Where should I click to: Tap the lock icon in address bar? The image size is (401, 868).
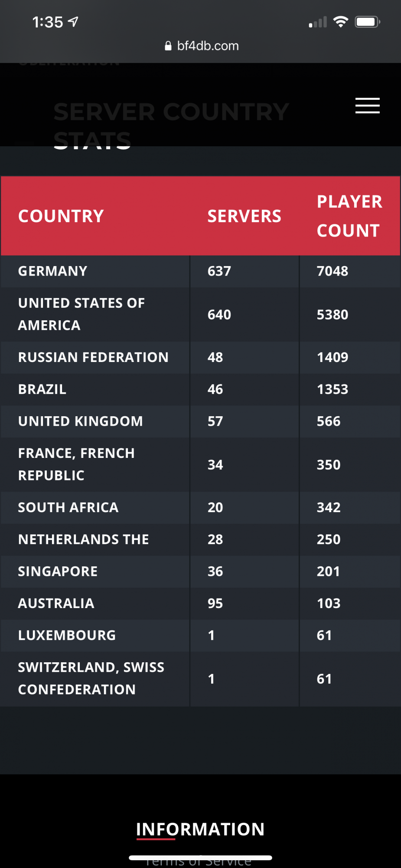point(168,46)
